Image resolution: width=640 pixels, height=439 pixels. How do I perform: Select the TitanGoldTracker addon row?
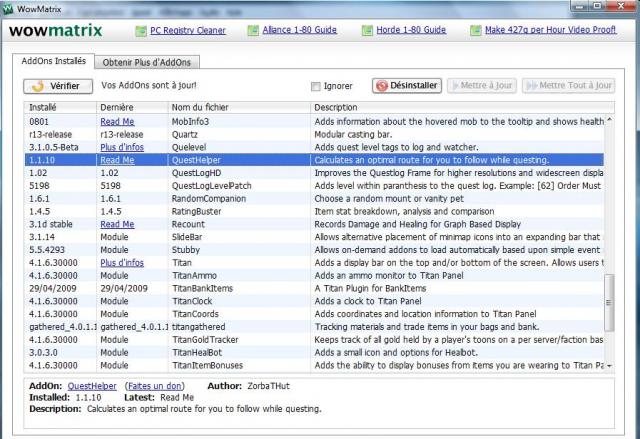coord(314,339)
